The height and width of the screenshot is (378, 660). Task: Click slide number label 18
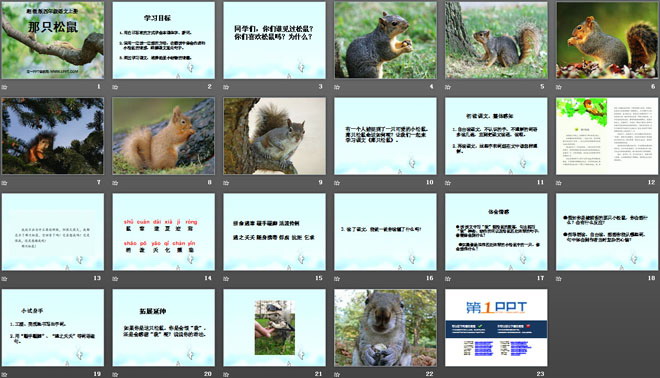[x=652, y=278]
